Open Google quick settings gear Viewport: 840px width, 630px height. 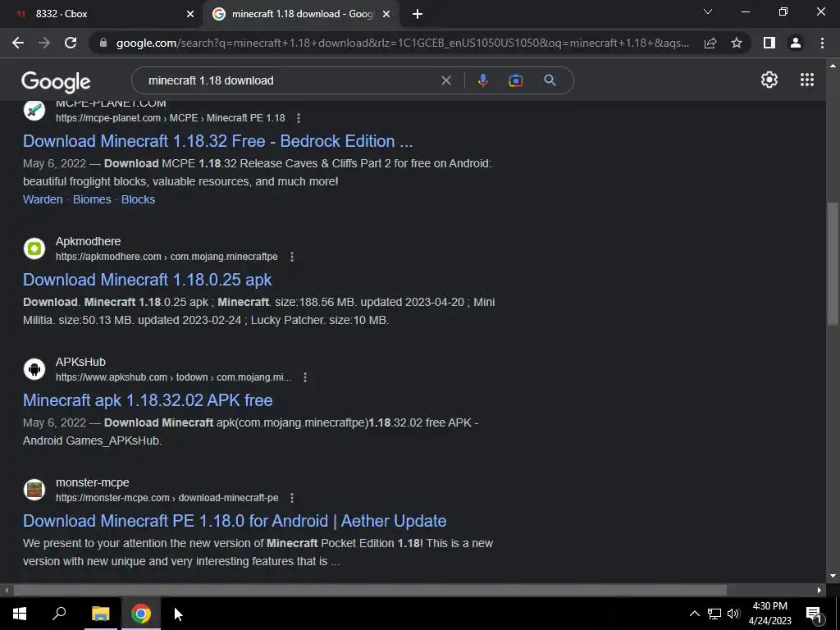pos(769,80)
